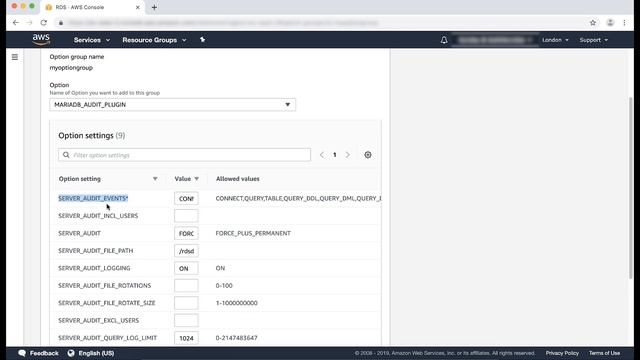The height and width of the screenshot is (360, 640).
Task: Select the SERVER_AUDIT_INCL_USERS setting name
Action: pyautogui.click(x=98, y=216)
